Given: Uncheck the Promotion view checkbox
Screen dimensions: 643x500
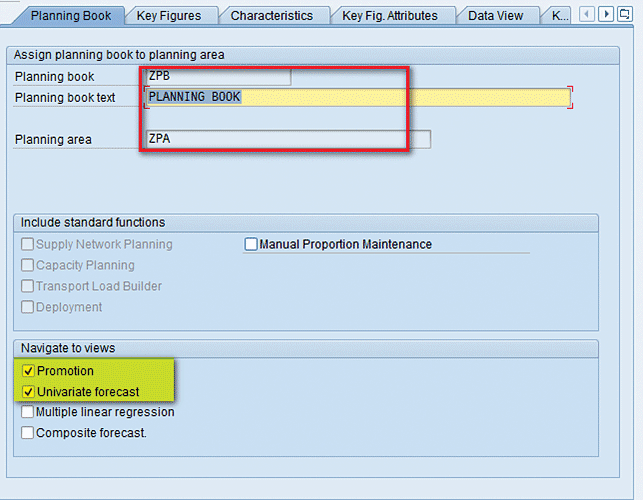Looking at the screenshot, I should (28, 371).
